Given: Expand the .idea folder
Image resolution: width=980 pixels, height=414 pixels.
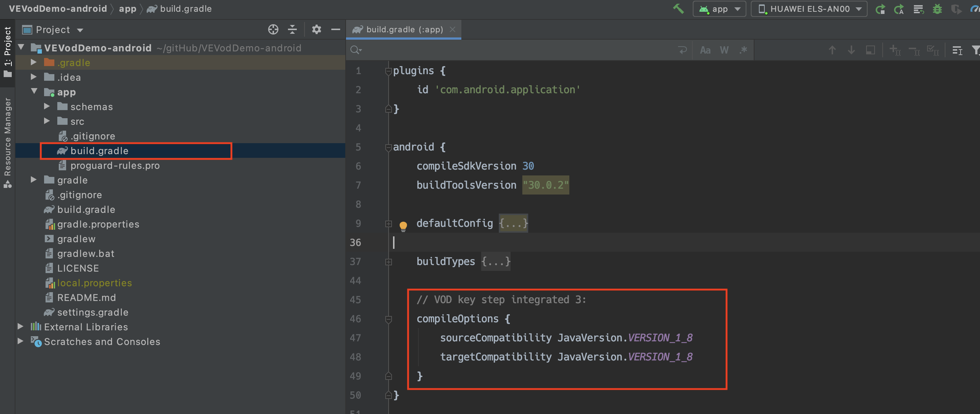Looking at the screenshot, I should pos(34,77).
